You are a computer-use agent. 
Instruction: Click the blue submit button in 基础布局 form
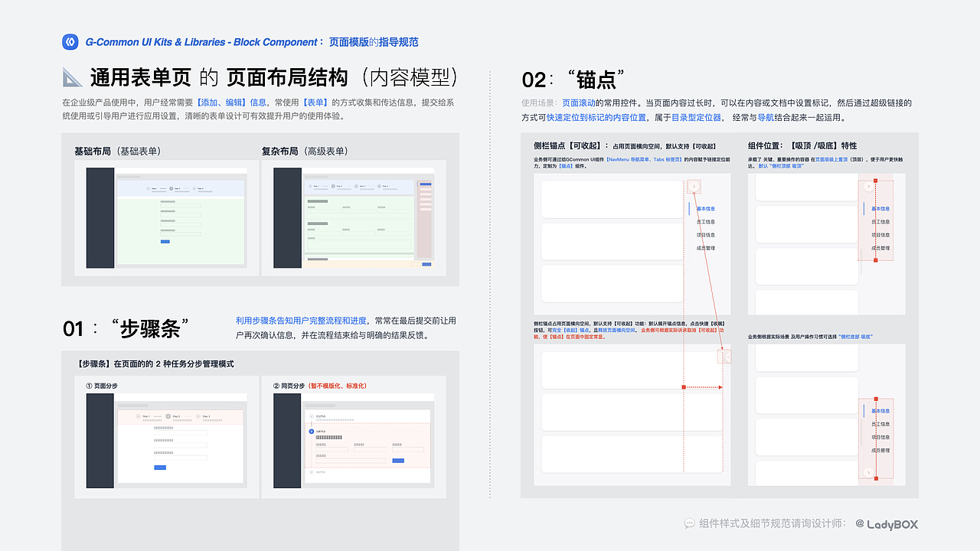pyautogui.click(x=165, y=242)
